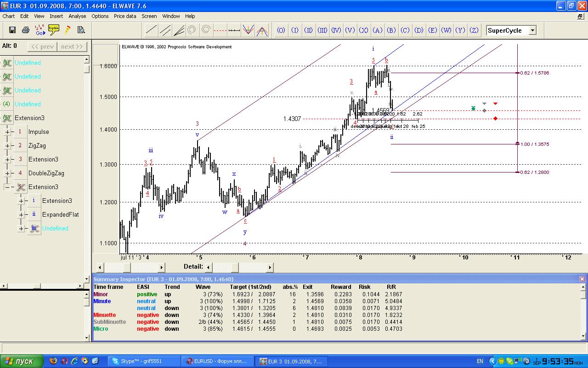Insert wave label (A)
Viewport: 588px width, 368px height.
[378, 30]
